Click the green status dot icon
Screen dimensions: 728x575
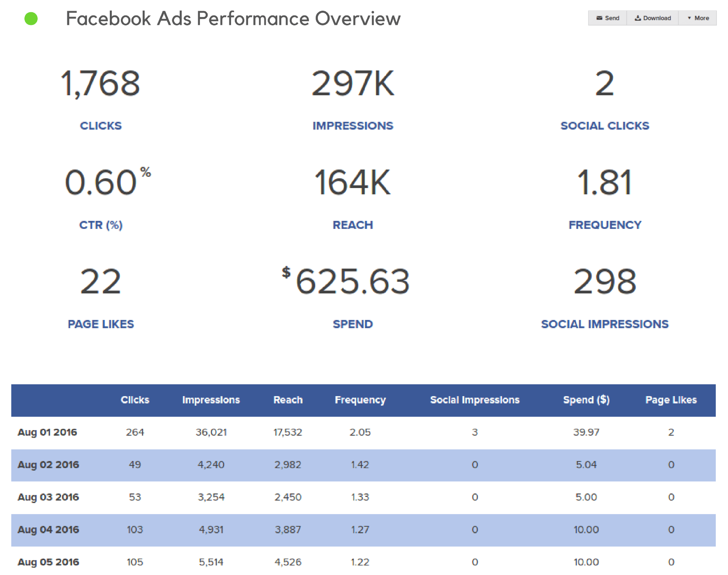pos(31,19)
